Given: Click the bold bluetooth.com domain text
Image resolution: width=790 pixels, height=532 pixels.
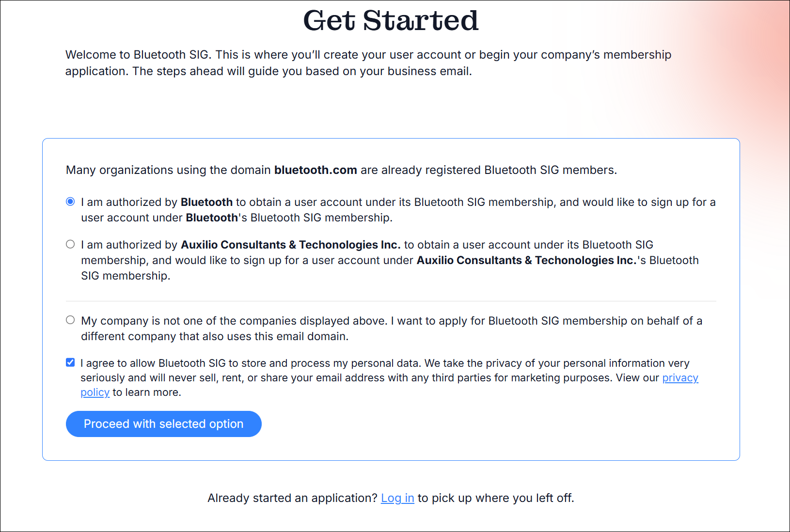Looking at the screenshot, I should (x=316, y=170).
